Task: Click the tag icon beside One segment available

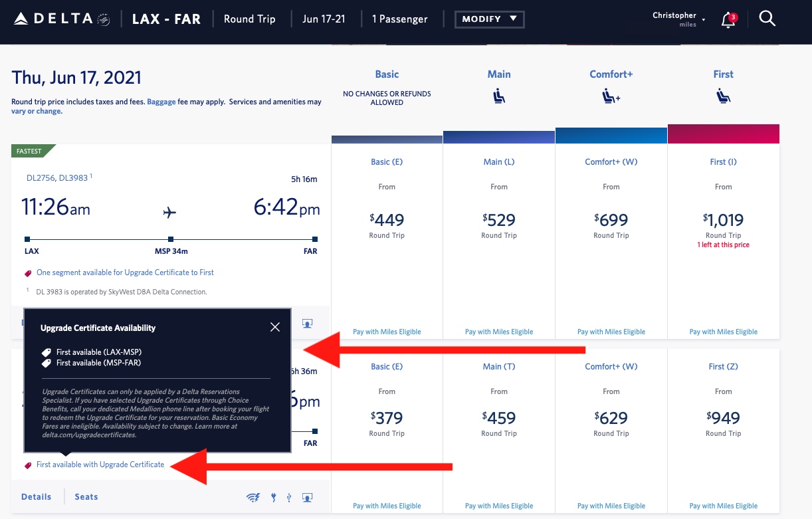Action: pos(28,273)
